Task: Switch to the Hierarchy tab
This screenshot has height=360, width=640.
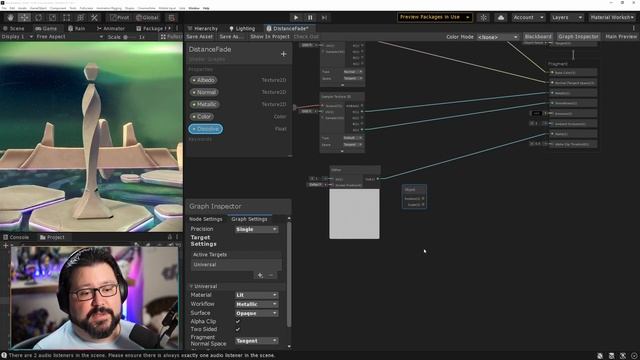Action: pyautogui.click(x=202, y=29)
